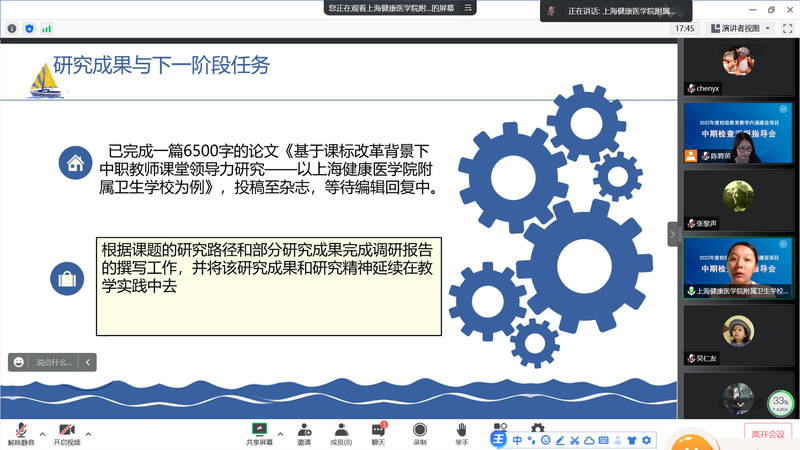Expand audio options arrow beside microphone

click(43, 434)
